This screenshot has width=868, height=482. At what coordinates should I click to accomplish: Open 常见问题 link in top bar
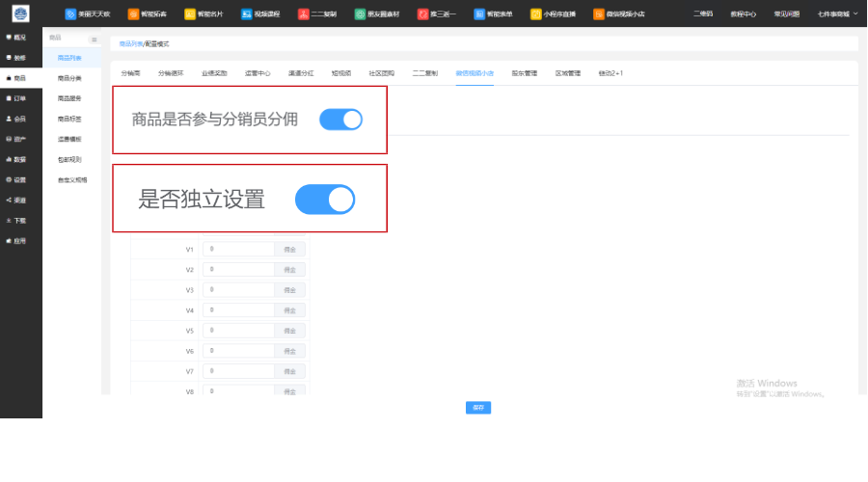pos(787,13)
